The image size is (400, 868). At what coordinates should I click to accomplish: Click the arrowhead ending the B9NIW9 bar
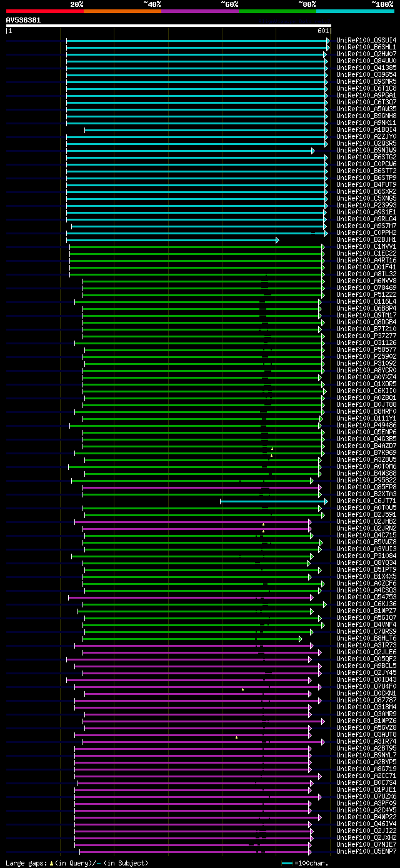(x=312, y=151)
